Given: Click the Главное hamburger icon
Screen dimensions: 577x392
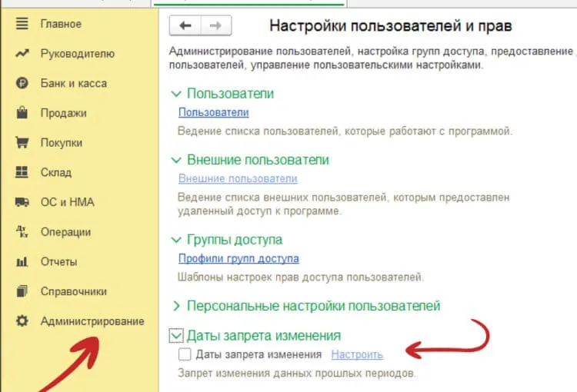Looking at the screenshot, I should click(22, 24).
